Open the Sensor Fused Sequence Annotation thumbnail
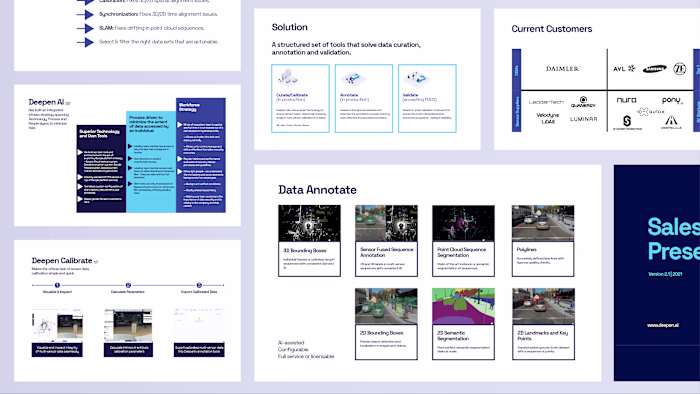 tap(387, 224)
